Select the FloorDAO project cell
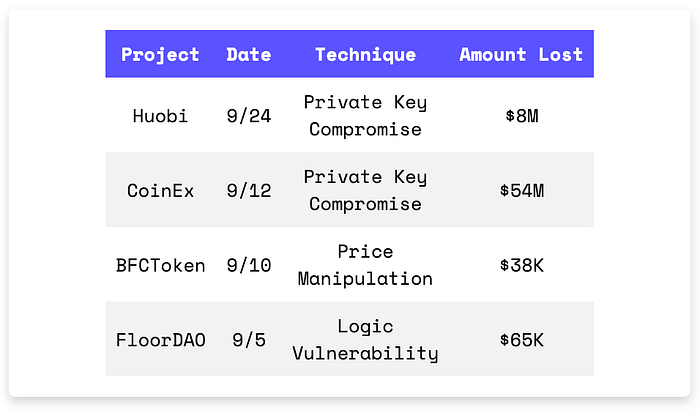This screenshot has height=418, width=700. click(x=160, y=340)
